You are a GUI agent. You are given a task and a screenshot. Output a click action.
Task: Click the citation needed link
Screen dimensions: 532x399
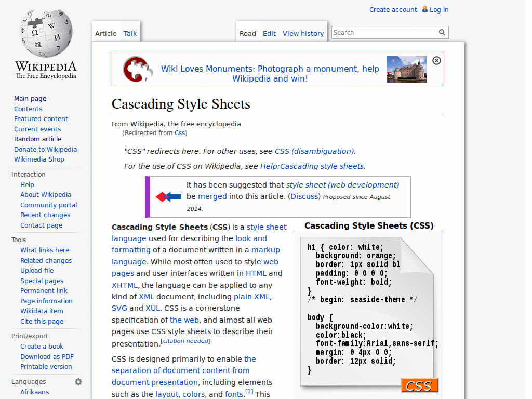(185, 341)
